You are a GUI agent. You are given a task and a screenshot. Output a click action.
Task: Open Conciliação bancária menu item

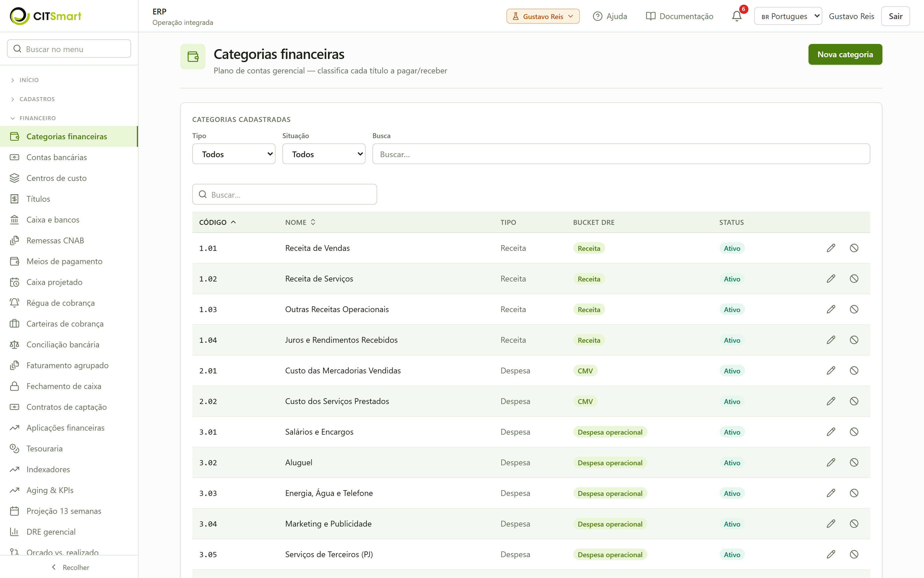pyautogui.click(x=69, y=344)
